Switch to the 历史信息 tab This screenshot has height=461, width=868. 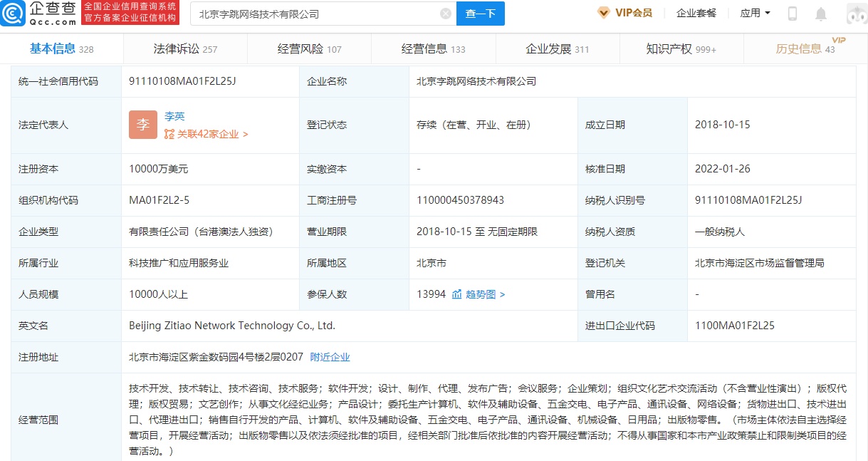click(x=805, y=48)
